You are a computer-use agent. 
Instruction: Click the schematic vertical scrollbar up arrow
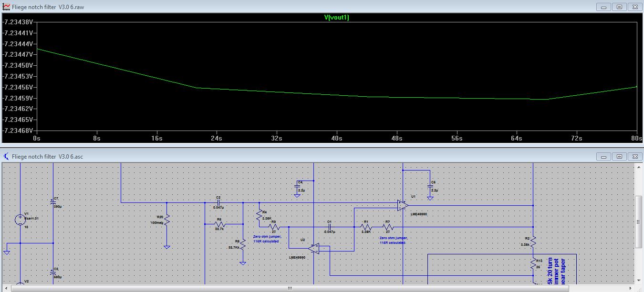click(x=638, y=167)
